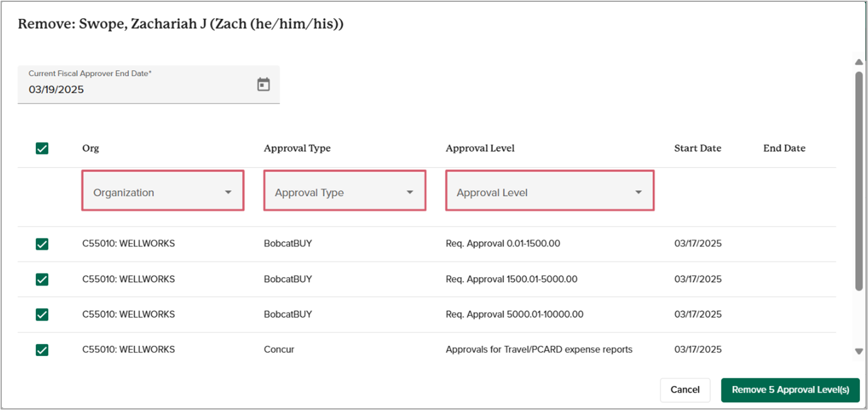
Task: Click the Approval Level column header
Action: click(x=480, y=148)
